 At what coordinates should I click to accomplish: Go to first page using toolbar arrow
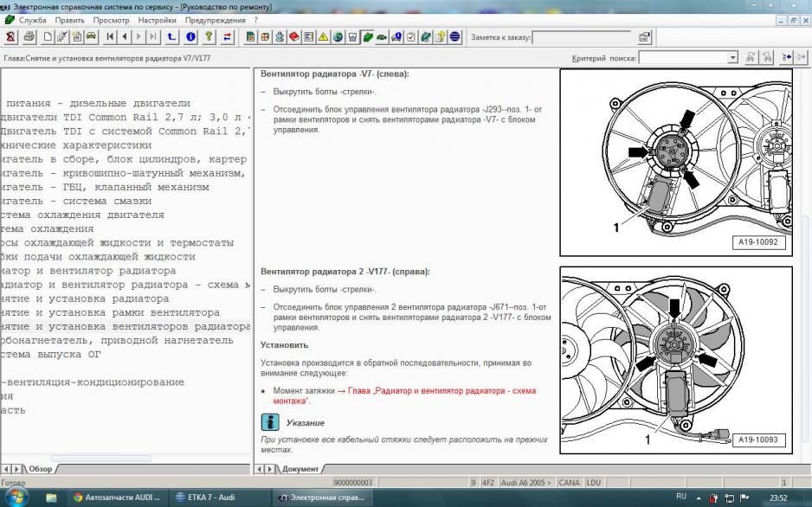[111, 37]
